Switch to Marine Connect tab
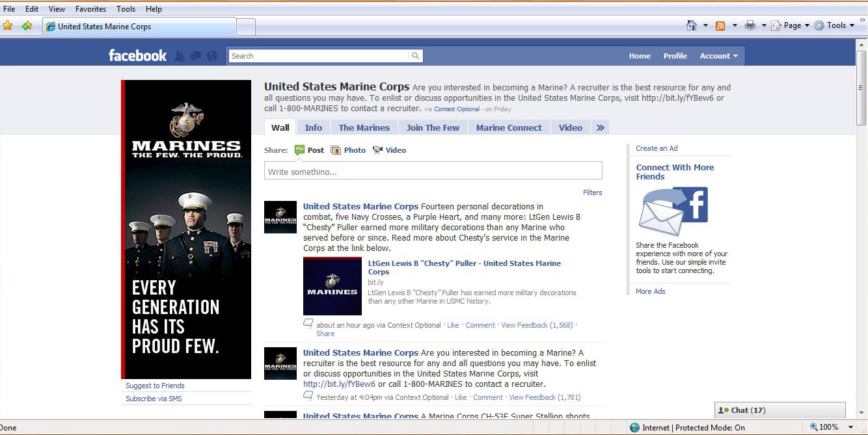 tap(509, 127)
